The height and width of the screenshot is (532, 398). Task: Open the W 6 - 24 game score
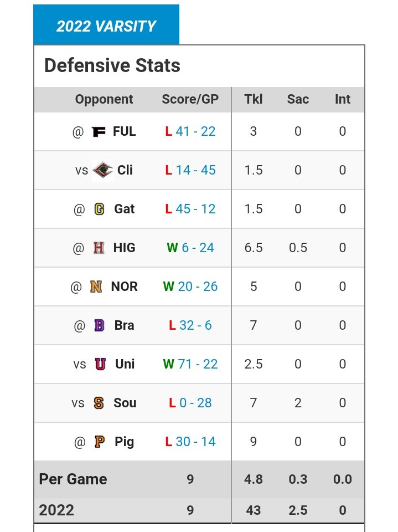tap(190, 248)
